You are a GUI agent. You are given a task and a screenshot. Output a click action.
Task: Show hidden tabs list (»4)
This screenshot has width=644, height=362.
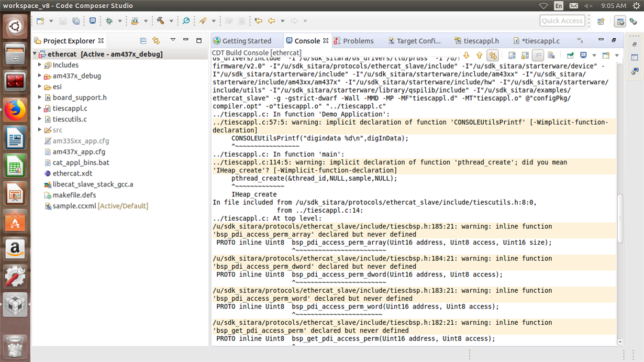pyautogui.click(x=580, y=40)
